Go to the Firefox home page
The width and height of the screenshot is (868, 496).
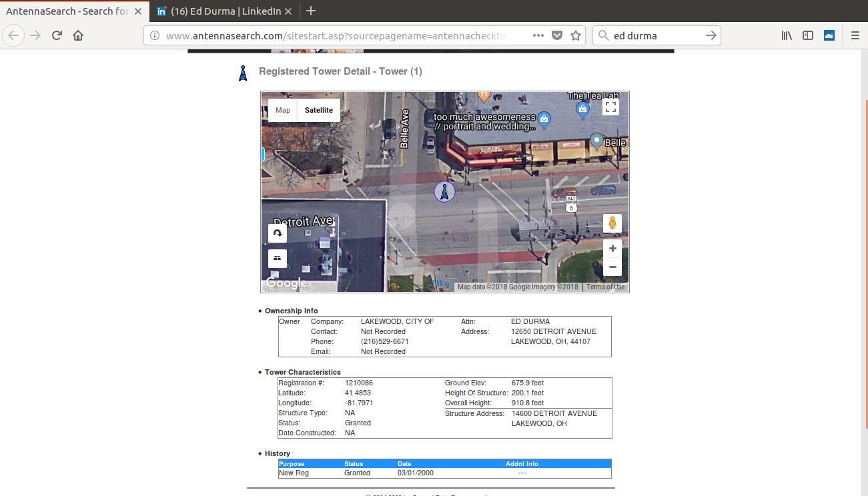coord(78,35)
